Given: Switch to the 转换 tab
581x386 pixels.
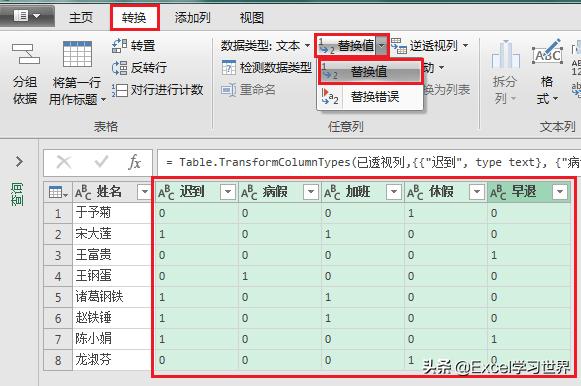Looking at the screenshot, I should coord(134,17).
